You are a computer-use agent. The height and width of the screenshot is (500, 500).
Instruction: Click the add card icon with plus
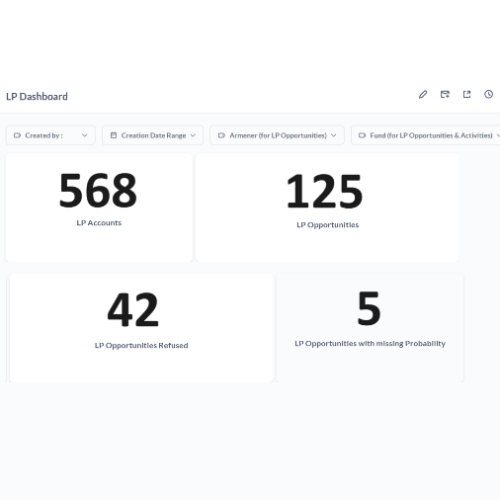point(445,95)
